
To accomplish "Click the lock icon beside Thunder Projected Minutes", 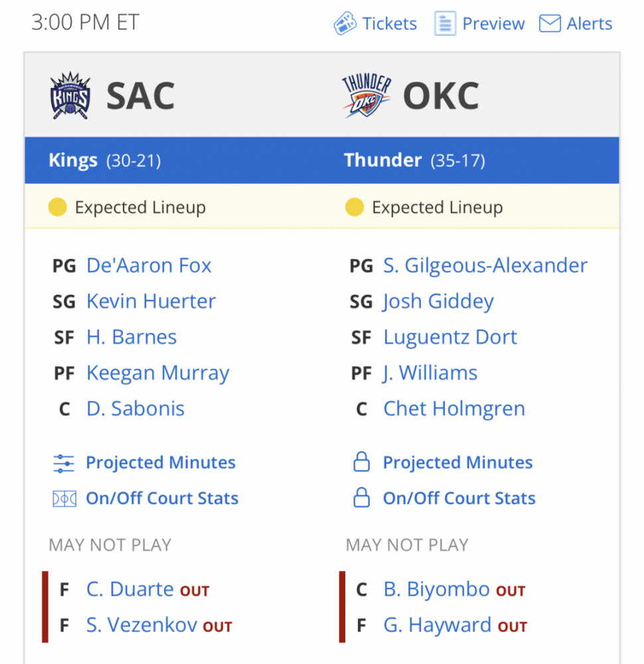I will tap(361, 461).
